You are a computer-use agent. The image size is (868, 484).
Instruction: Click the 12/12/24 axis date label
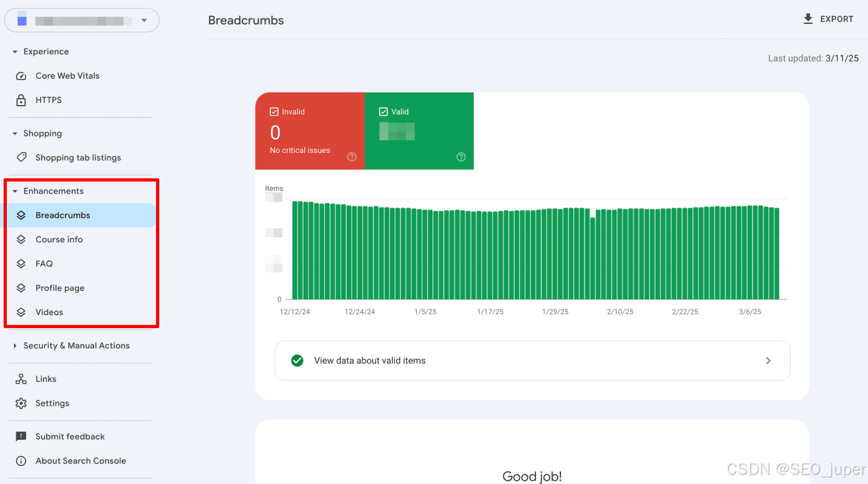click(x=295, y=312)
